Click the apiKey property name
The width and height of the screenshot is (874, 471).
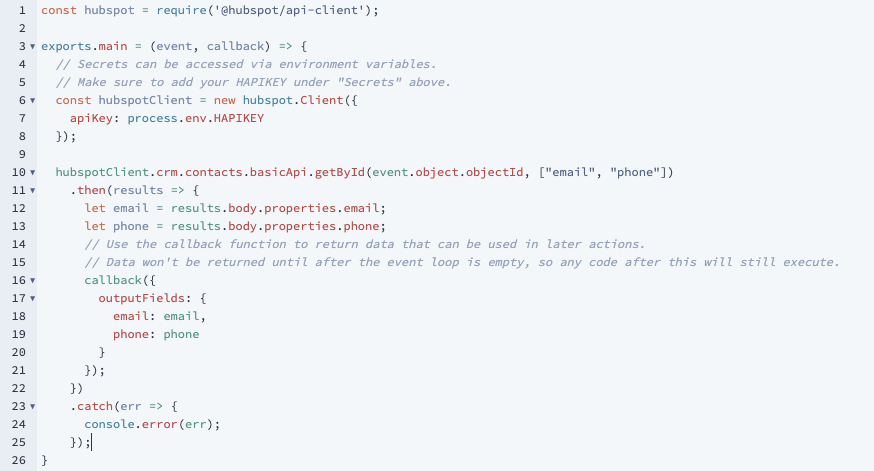click(x=91, y=118)
